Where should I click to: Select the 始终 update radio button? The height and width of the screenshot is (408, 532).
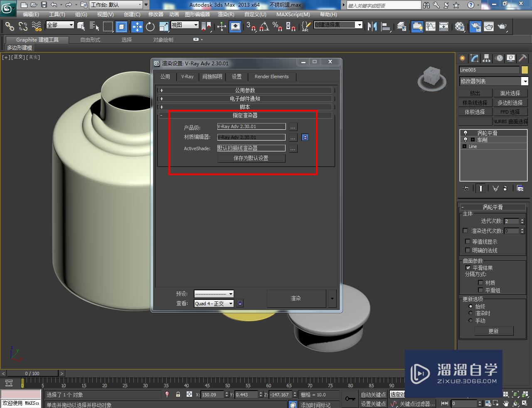click(470, 306)
